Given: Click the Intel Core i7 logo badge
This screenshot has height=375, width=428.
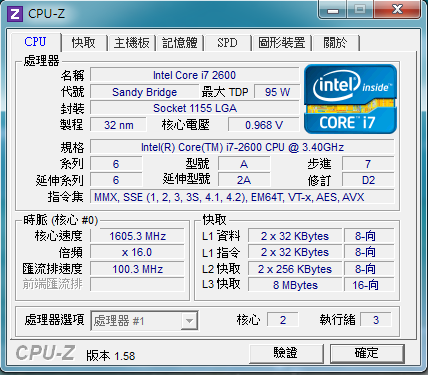Looking at the screenshot, I should click(x=350, y=99).
